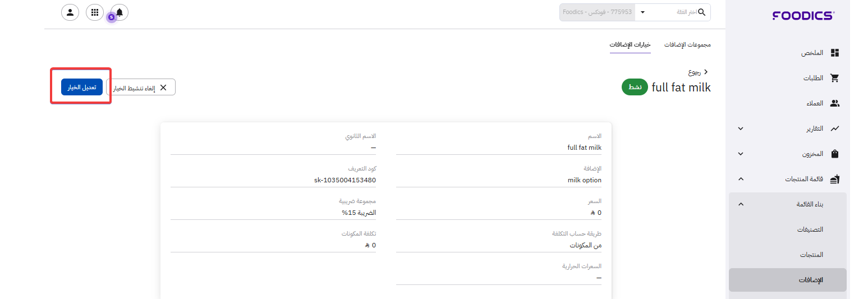868x299 pixels.
Task: Open the user profile icon
Action: 70,12
